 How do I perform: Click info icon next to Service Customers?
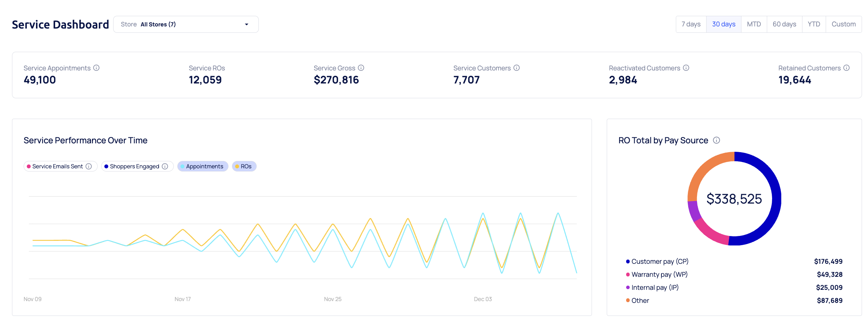click(x=516, y=68)
